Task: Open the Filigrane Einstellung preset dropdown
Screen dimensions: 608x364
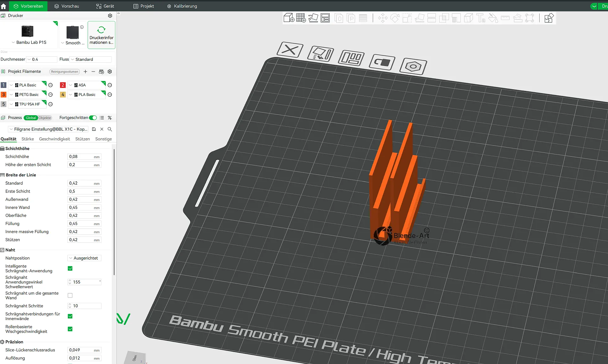Action: point(48,129)
